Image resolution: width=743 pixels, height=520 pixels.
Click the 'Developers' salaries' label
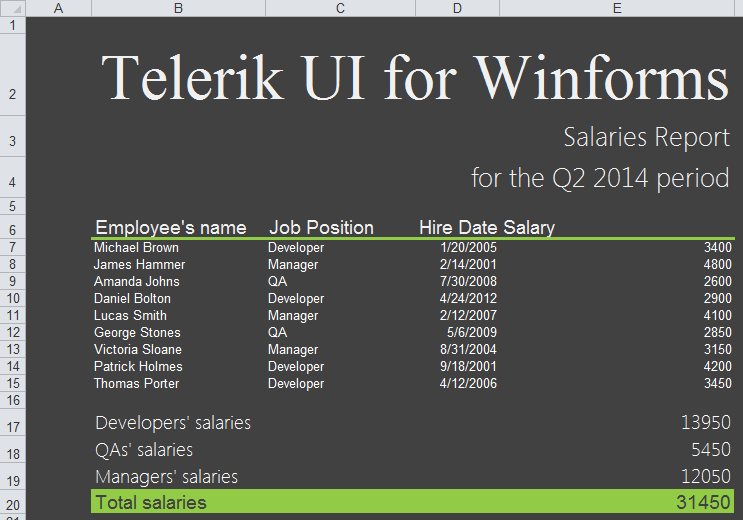click(x=173, y=423)
